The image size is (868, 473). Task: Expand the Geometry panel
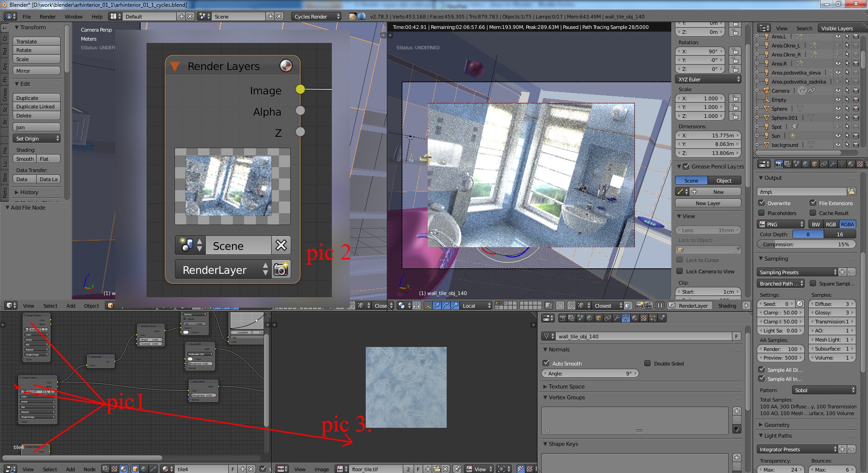(777, 425)
